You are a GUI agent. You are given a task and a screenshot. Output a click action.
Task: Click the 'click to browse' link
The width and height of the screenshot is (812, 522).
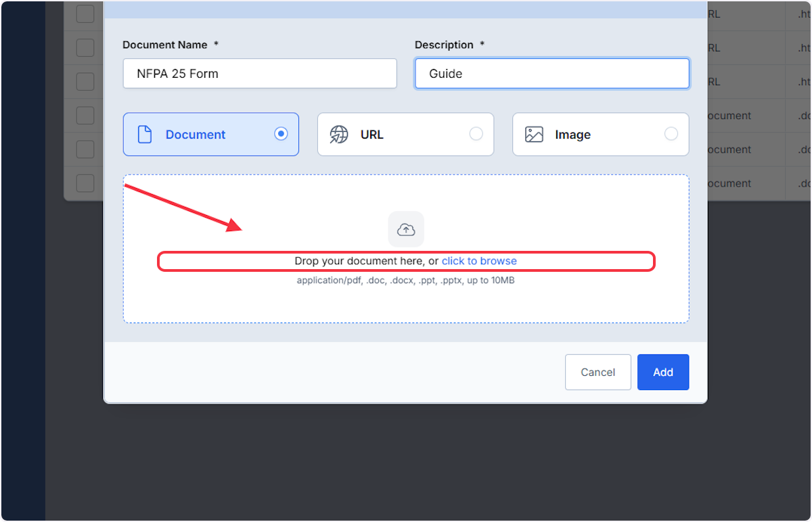(x=479, y=261)
